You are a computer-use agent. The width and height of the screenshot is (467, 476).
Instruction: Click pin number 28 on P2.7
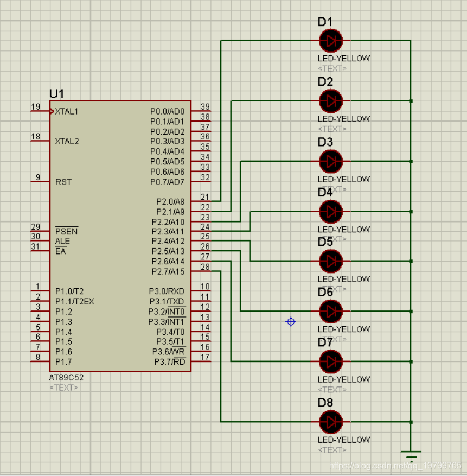click(205, 266)
